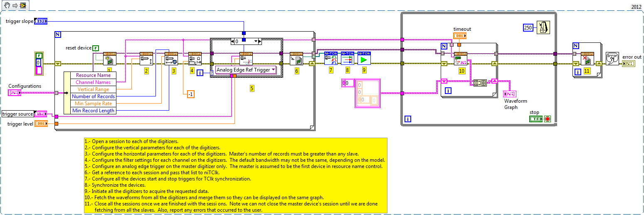Click the yellow label 10 under Fetch VI
Image resolution: width=644 pixels, height=215 pixels.
pos(462,71)
